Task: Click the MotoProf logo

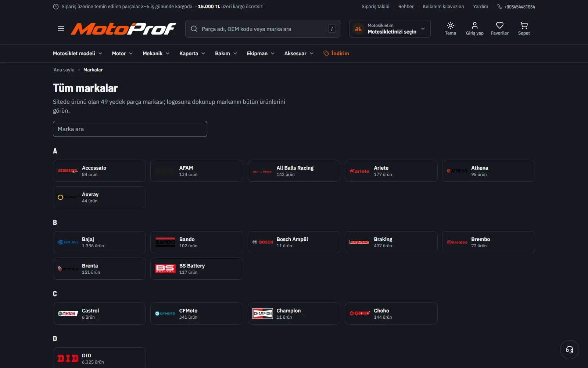Action: tap(123, 29)
